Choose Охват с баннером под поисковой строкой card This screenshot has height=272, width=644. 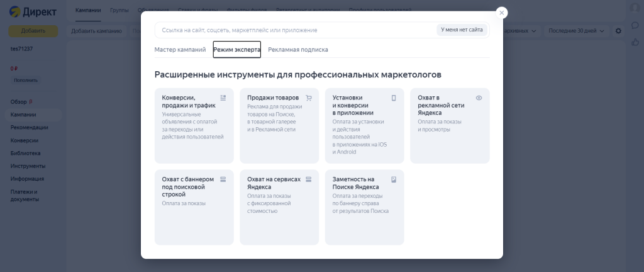[194, 208]
